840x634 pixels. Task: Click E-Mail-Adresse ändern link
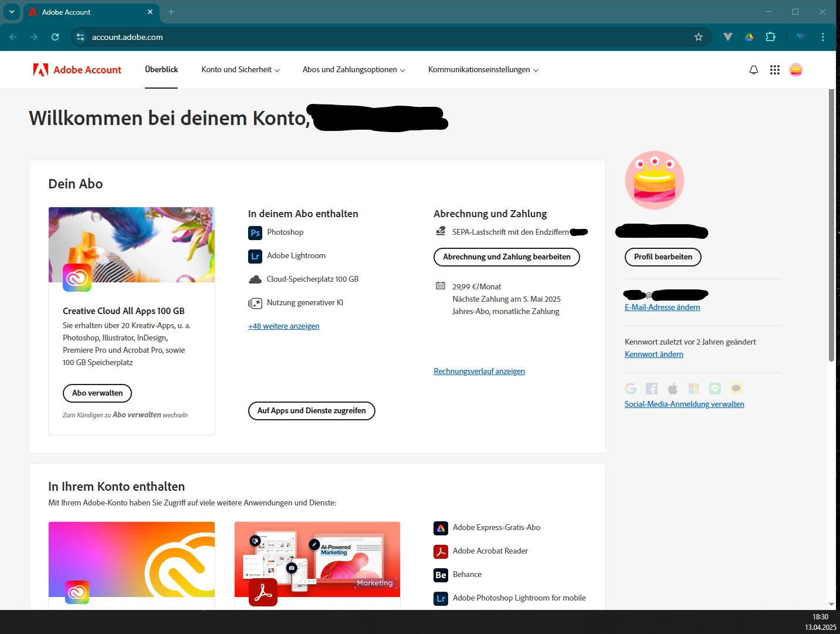point(662,308)
